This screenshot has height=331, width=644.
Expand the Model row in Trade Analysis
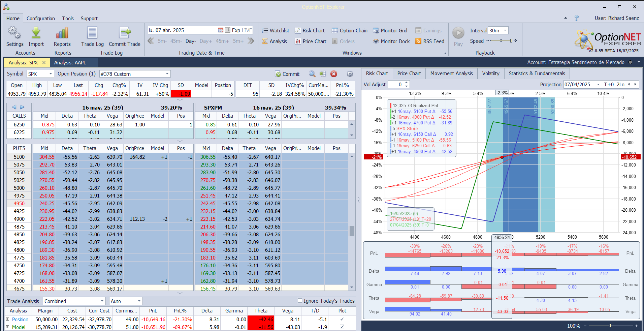tap(8, 327)
